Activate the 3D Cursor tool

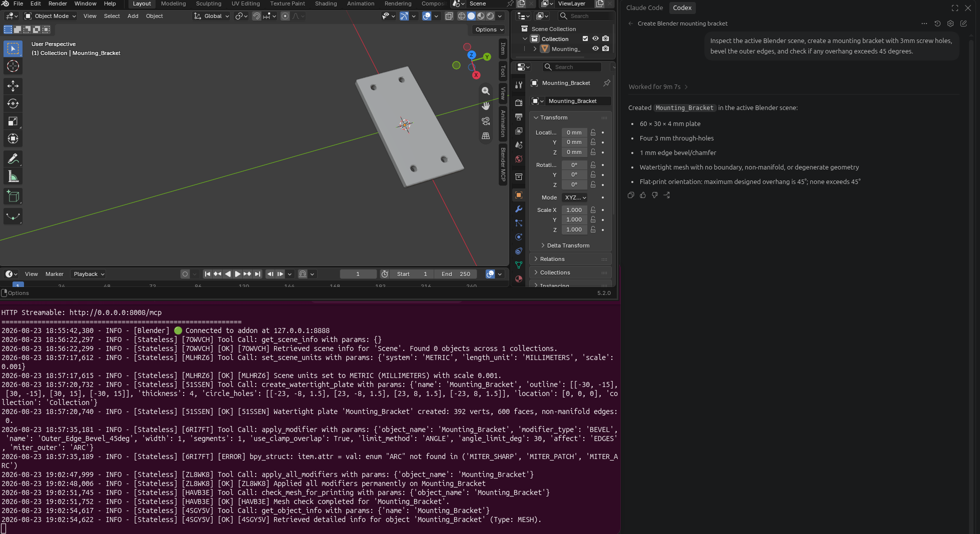pos(13,66)
